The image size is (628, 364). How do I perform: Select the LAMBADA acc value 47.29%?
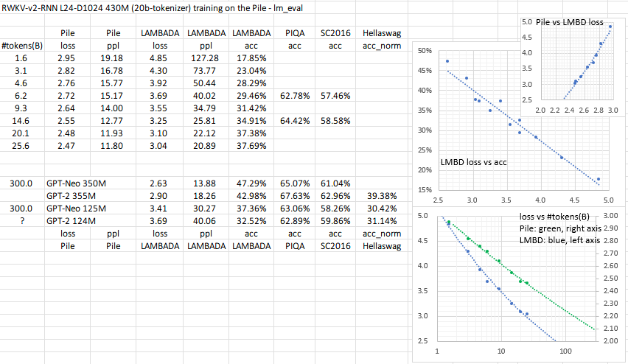[x=248, y=183]
